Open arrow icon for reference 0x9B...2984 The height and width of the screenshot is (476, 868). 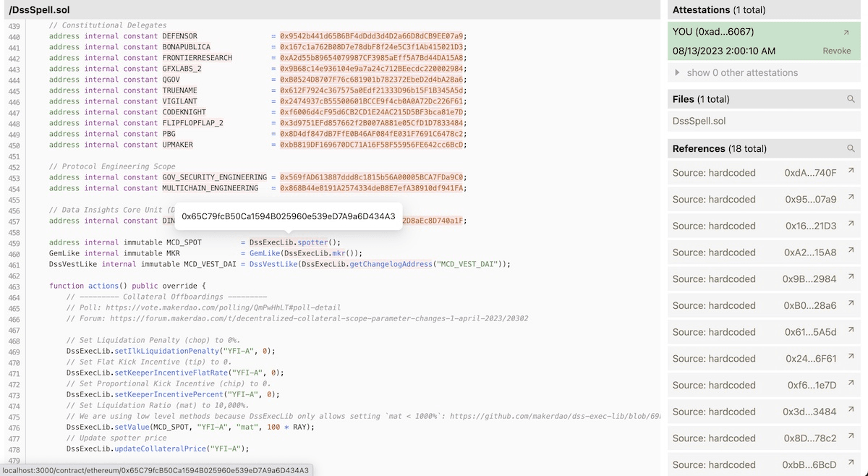(851, 278)
